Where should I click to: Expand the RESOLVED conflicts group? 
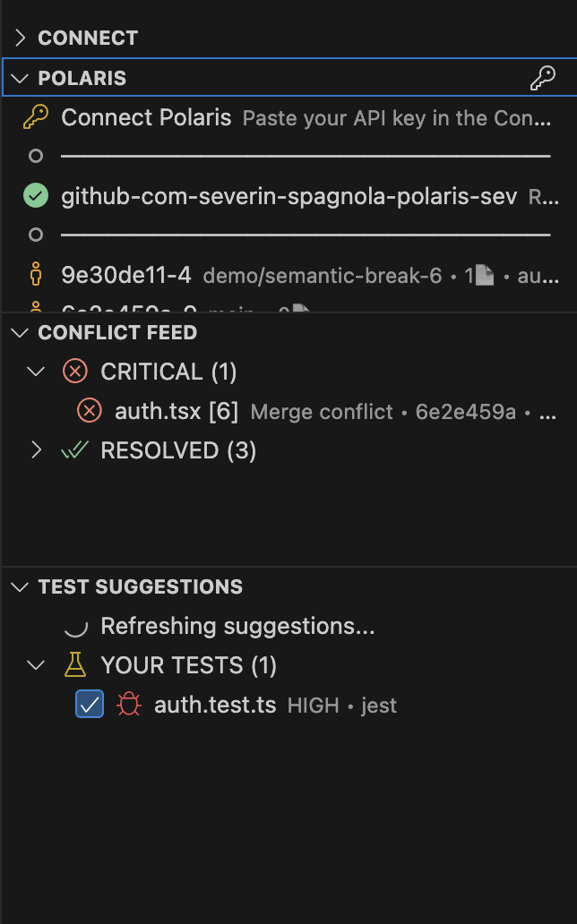(x=37, y=450)
